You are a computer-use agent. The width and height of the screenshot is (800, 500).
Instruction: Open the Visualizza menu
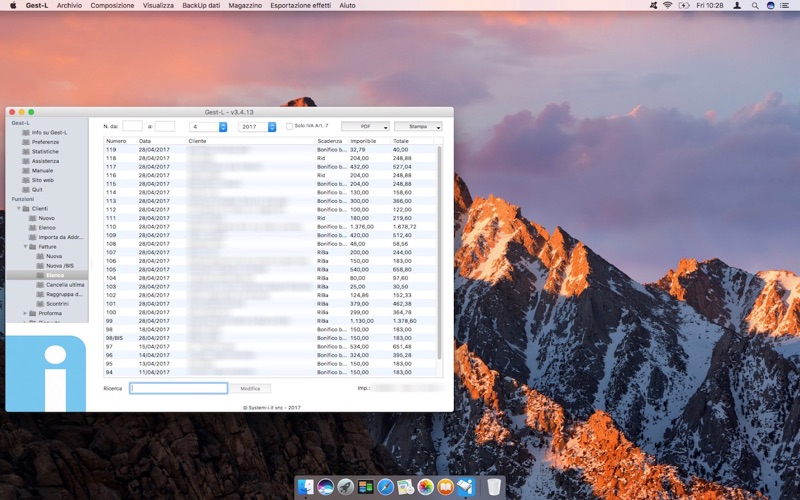[158, 5]
